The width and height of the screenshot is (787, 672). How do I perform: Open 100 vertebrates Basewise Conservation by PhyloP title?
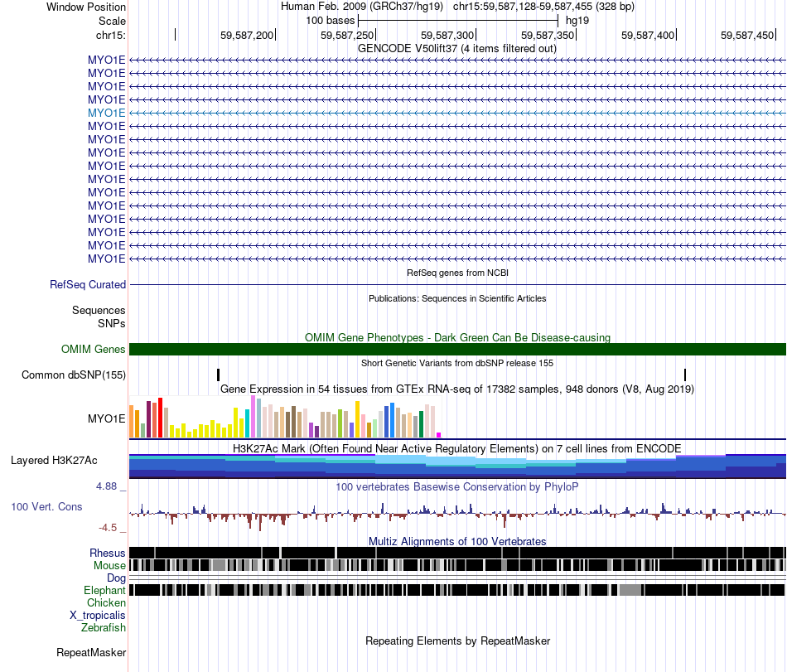(457, 487)
